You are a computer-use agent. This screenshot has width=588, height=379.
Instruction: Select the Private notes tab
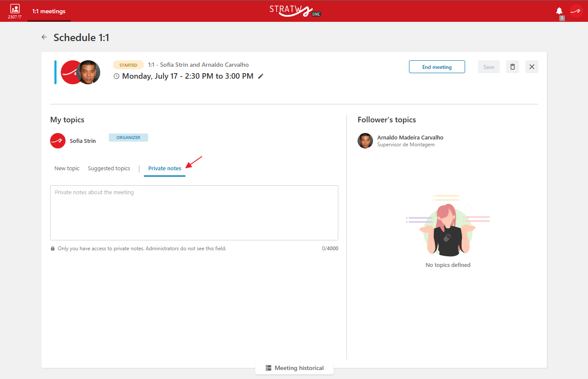[164, 168]
